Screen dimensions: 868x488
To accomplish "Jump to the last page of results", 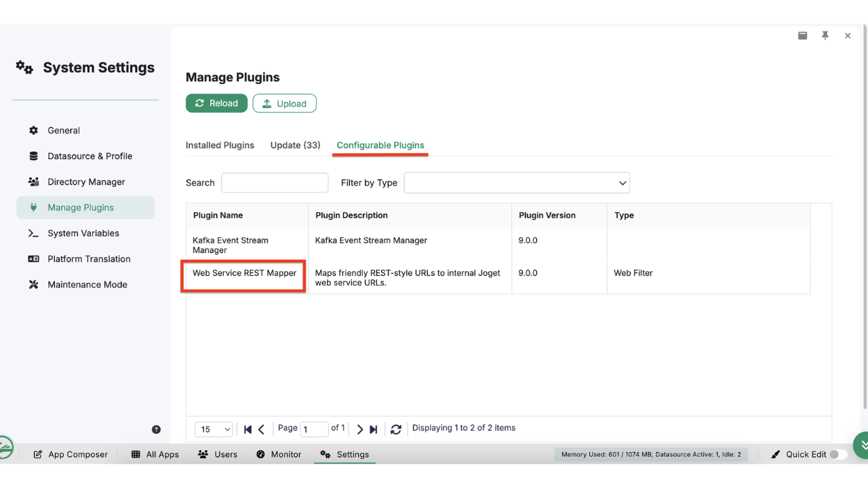I will click(x=374, y=429).
